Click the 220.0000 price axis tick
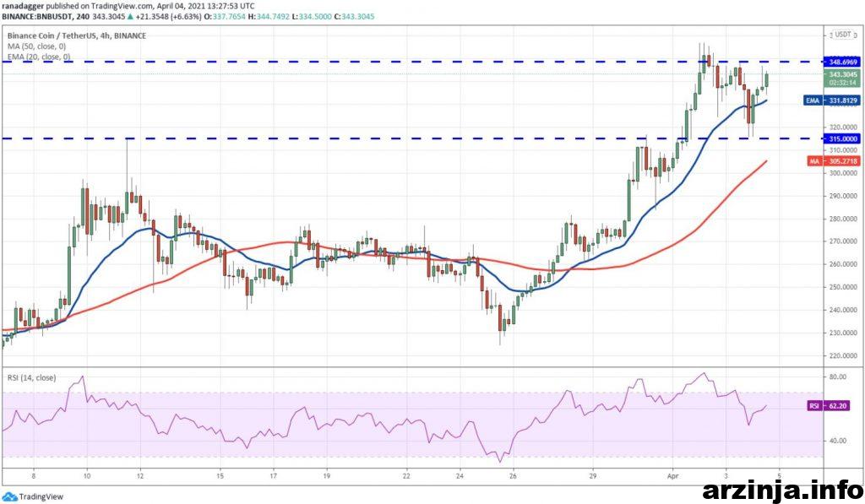 [842, 355]
